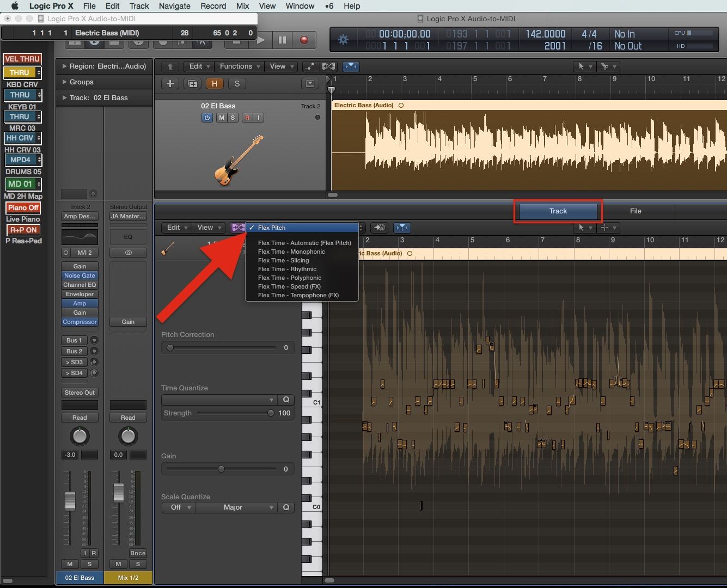This screenshot has height=588, width=727.
Task: Open pointer tool menu in audio editor
Action: point(584,228)
